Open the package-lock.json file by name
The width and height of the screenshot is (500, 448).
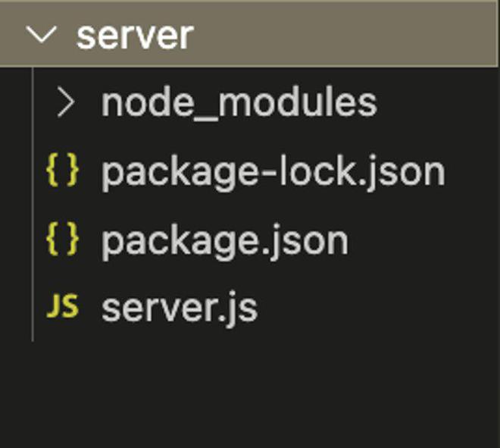tap(273, 172)
